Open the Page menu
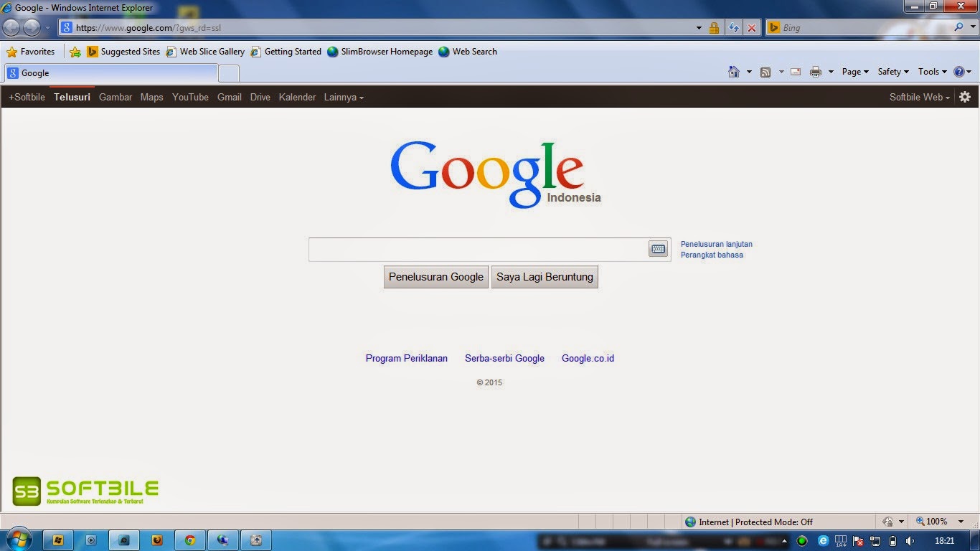980x551 pixels. tap(855, 72)
